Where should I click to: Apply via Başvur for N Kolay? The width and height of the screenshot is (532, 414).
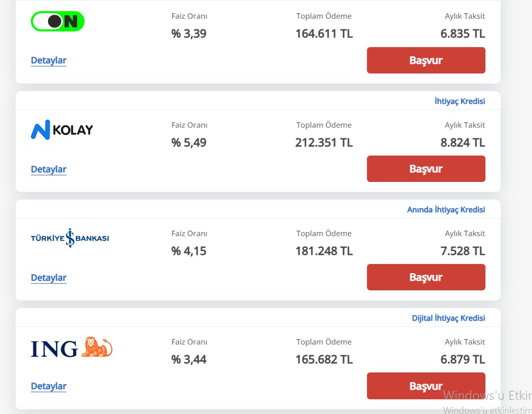pyautogui.click(x=426, y=169)
